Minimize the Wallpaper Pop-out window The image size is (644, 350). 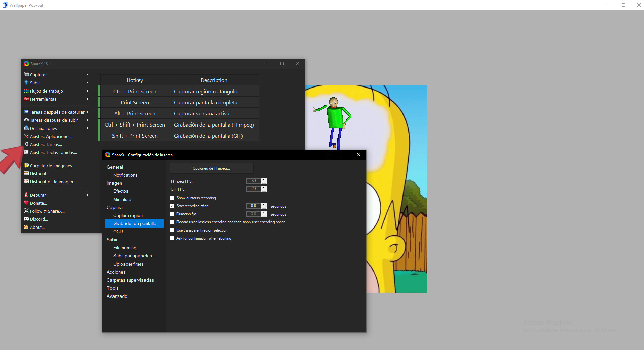coord(608,5)
